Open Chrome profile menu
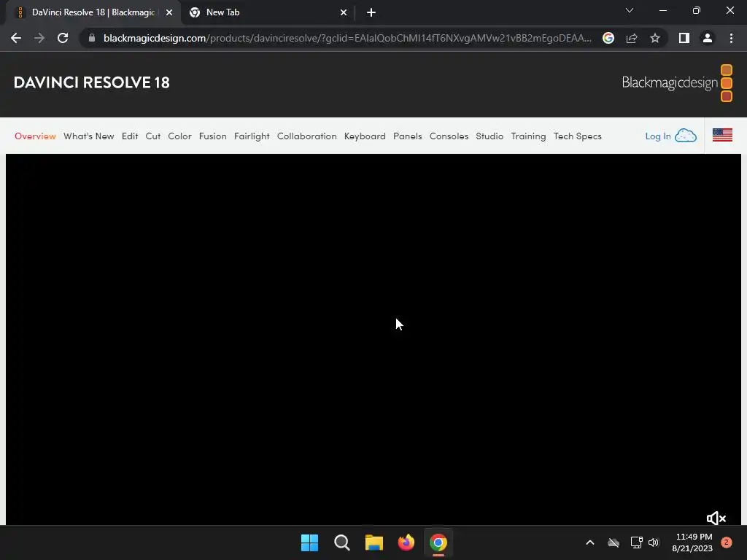This screenshot has width=747, height=560. [708, 38]
